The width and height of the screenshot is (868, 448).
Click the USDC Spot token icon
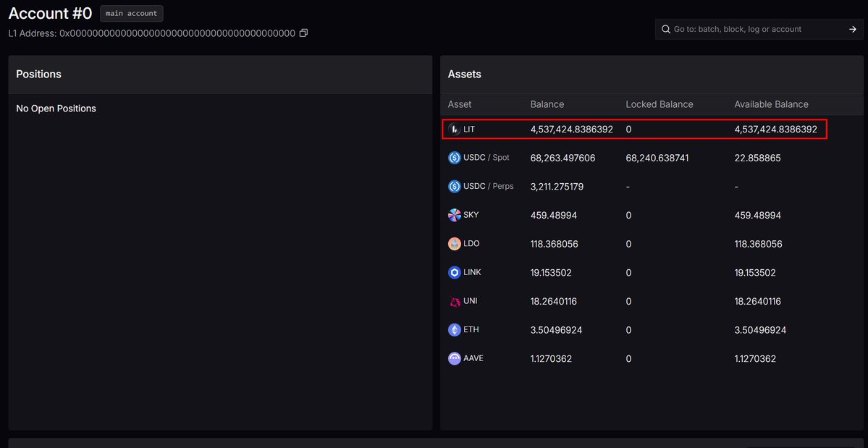pyautogui.click(x=455, y=158)
